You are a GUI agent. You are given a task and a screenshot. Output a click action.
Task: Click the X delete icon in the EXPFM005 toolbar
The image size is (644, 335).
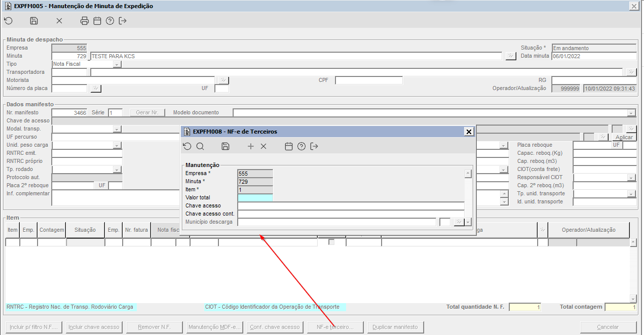(59, 21)
